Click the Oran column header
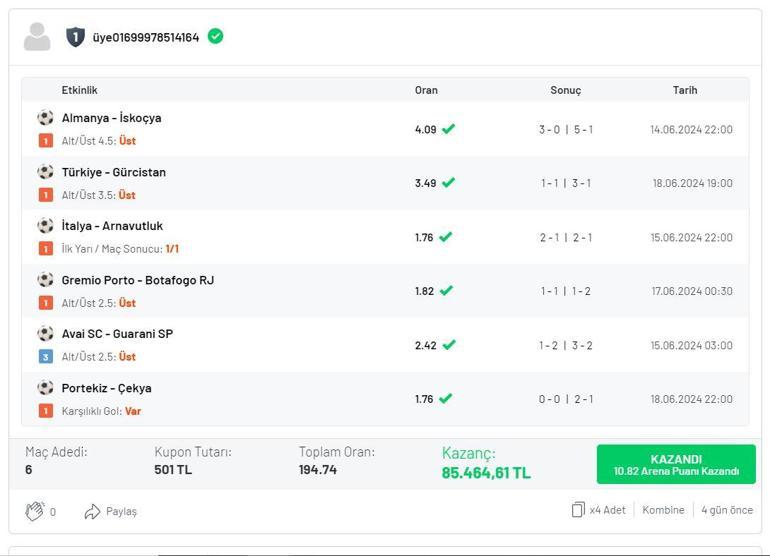 click(x=426, y=90)
